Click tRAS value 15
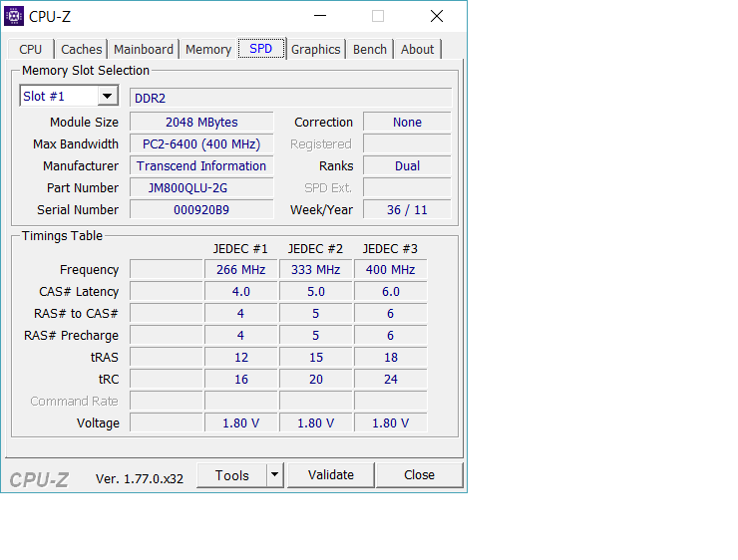This screenshot has height=560, width=738. pyautogui.click(x=316, y=358)
